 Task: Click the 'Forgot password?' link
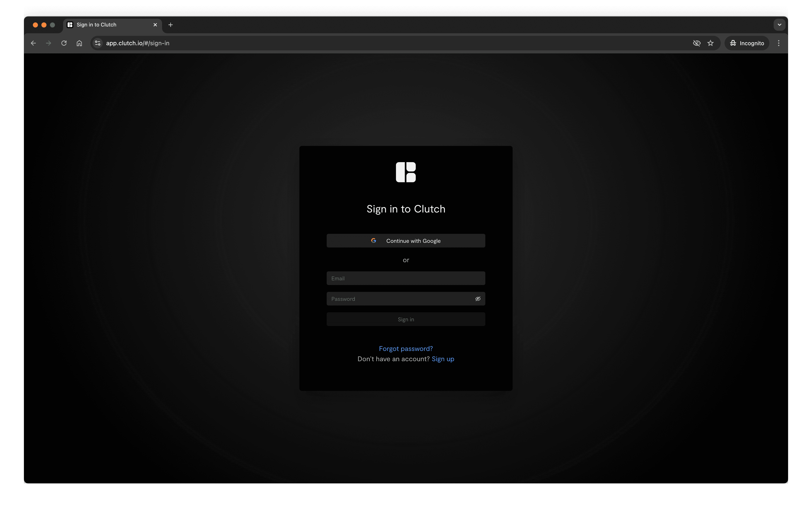pos(406,348)
